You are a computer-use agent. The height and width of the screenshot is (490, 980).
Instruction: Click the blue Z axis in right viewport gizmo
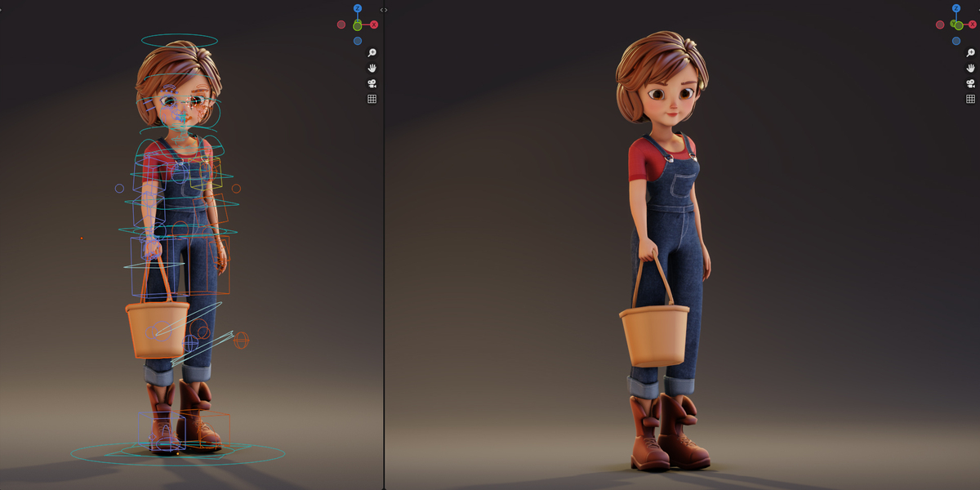(956, 8)
